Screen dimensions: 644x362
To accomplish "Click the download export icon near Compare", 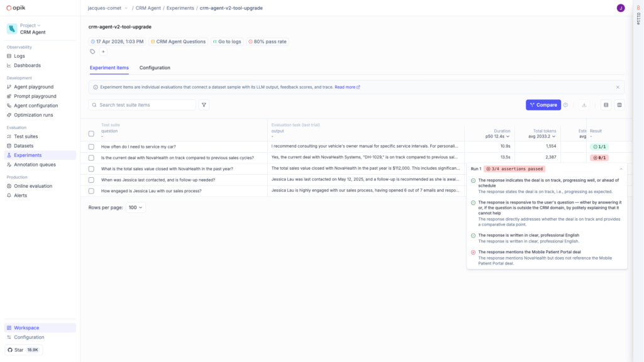I will click(x=584, y=105).
